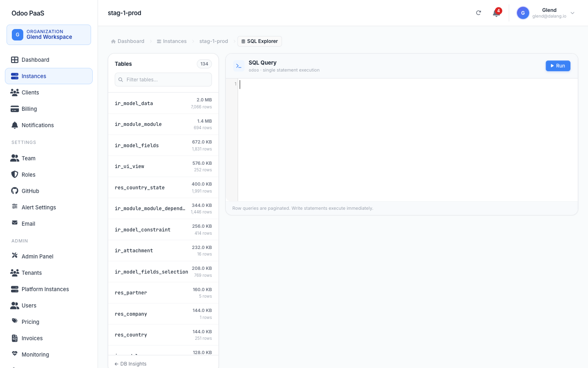Click the stag-1-prod breadcrumb link
The width and height of the screenshot is (588, 368).
click(214, 41)
